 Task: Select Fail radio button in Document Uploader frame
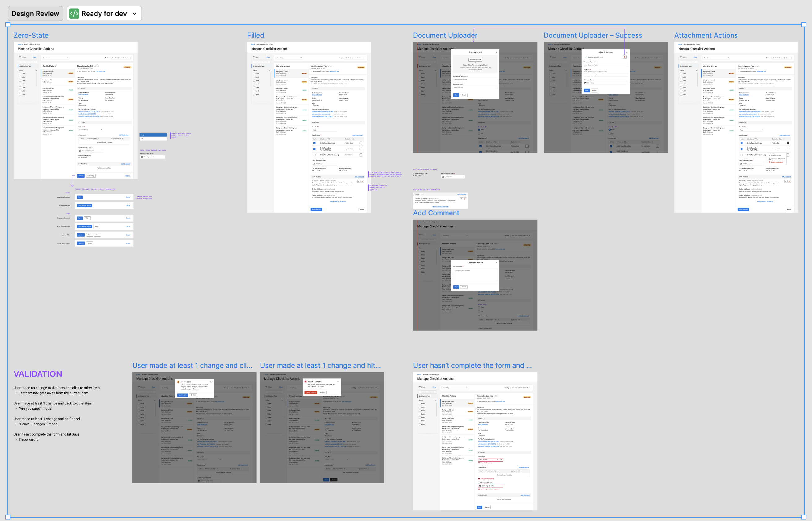pyautogui.click(x=479, y=134)
